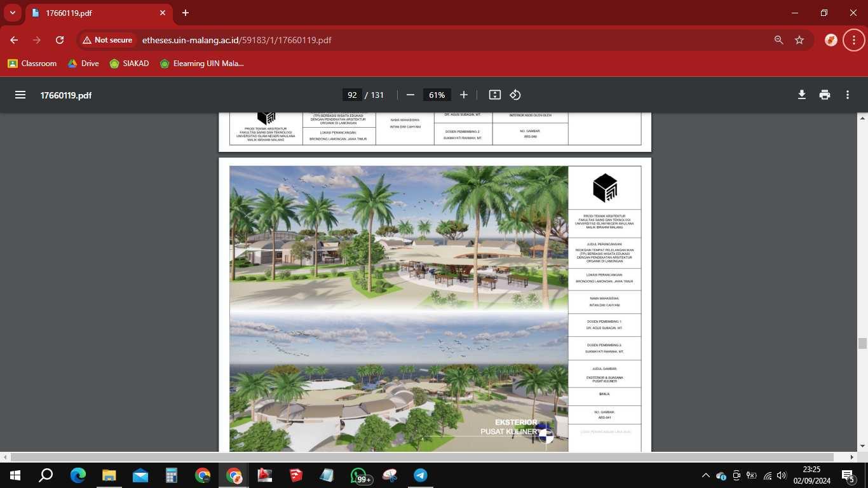Click the PDF title 17660119.pdf in toolbar
This screenshot has width=868, height=488.
[x=66, y=95]
